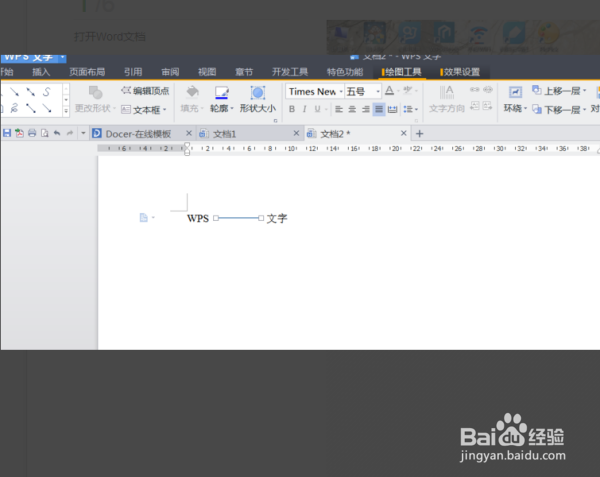Click the text "文字" in document
This screenshot has height=477, width=600.
[x=277, y=218]
